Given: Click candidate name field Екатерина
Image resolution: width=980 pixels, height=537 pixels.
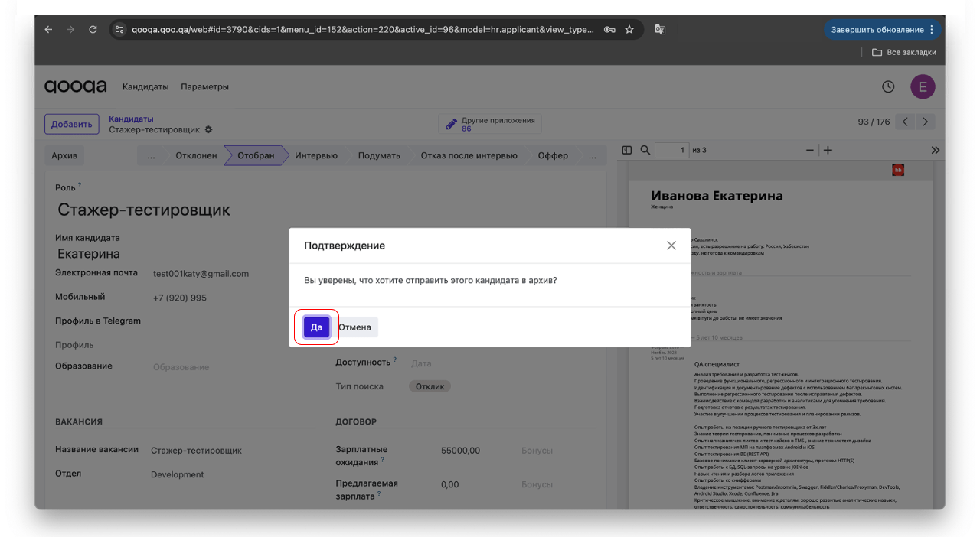Looking at the screenshot, I should pyautogui.click(x=89, y=254).
